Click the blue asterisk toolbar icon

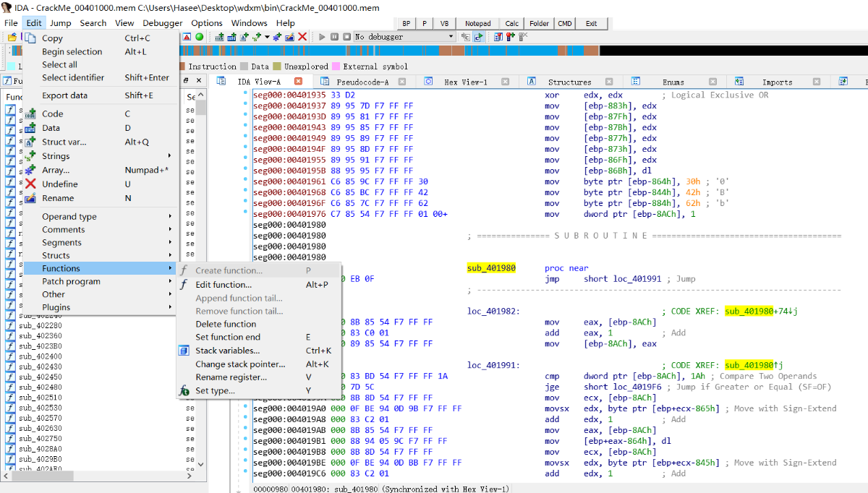click(278, 37)
